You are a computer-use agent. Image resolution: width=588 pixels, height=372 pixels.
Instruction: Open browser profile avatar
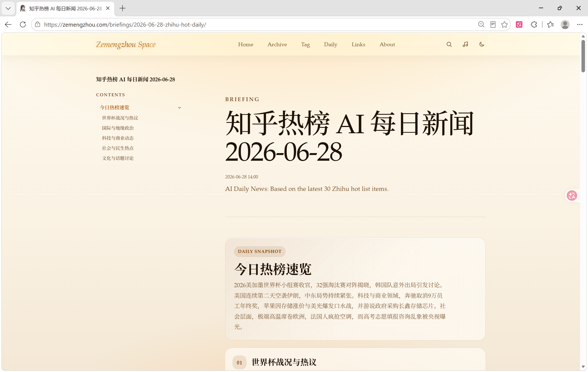click(x=565, y=24)
